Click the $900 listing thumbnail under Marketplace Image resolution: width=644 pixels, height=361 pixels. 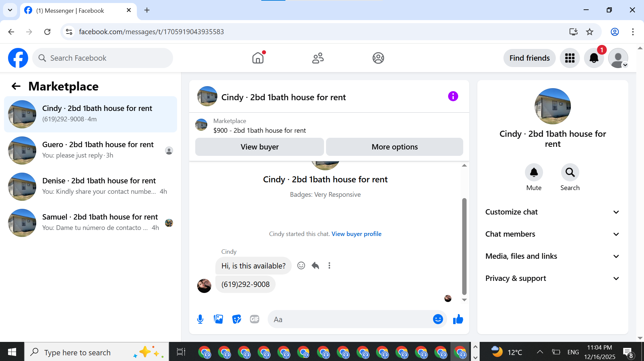tap(201, 125)
